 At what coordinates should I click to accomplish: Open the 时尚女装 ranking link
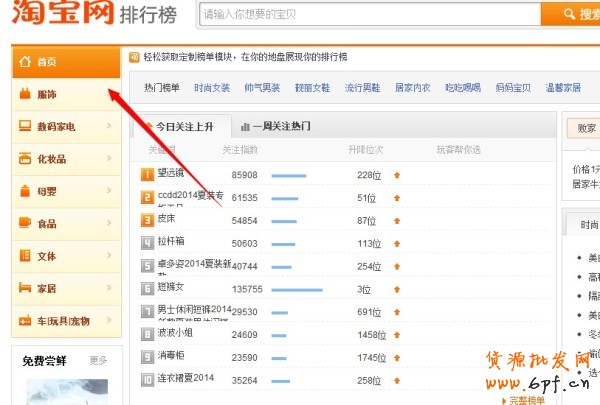click(x=211, y=87)
